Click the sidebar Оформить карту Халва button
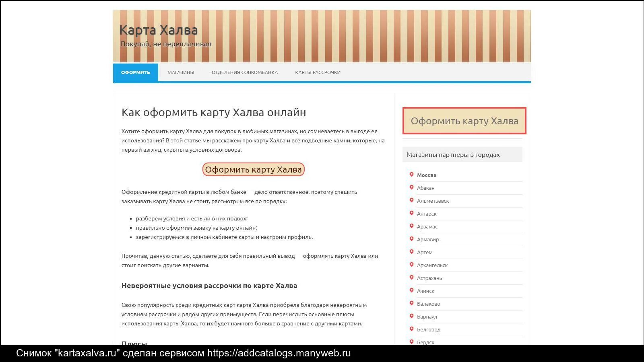 coord(464,121)
